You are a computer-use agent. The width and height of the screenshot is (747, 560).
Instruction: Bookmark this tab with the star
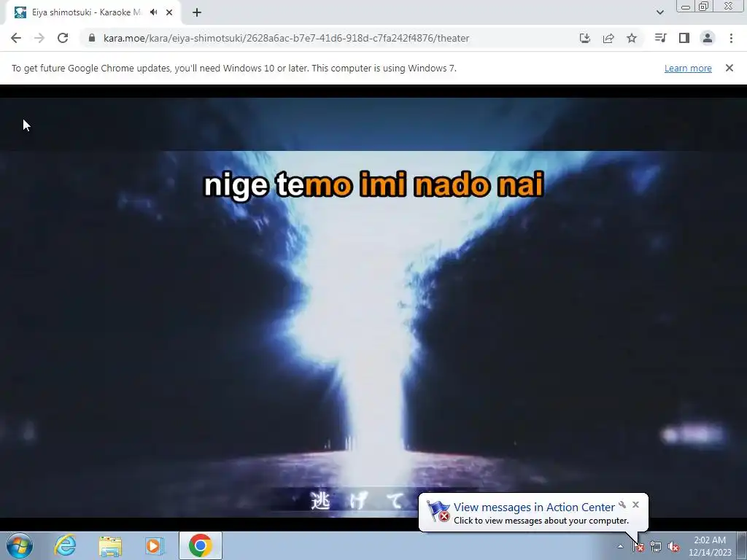point(632,38)
